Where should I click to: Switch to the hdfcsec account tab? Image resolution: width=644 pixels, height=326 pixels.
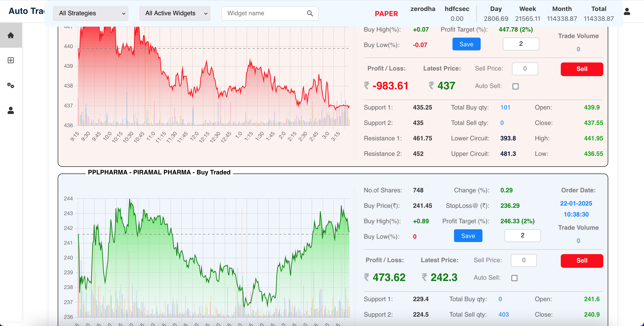point(457,9)
